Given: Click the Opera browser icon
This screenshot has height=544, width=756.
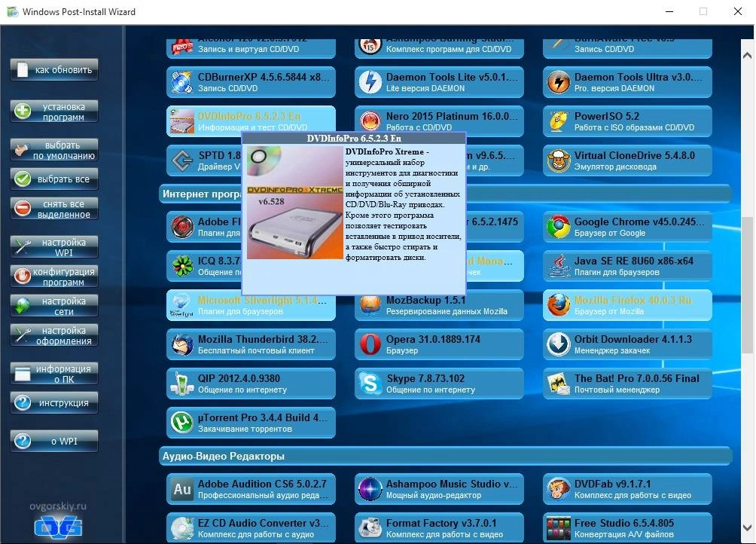Looking at the screenshot, I should point(370,344).
